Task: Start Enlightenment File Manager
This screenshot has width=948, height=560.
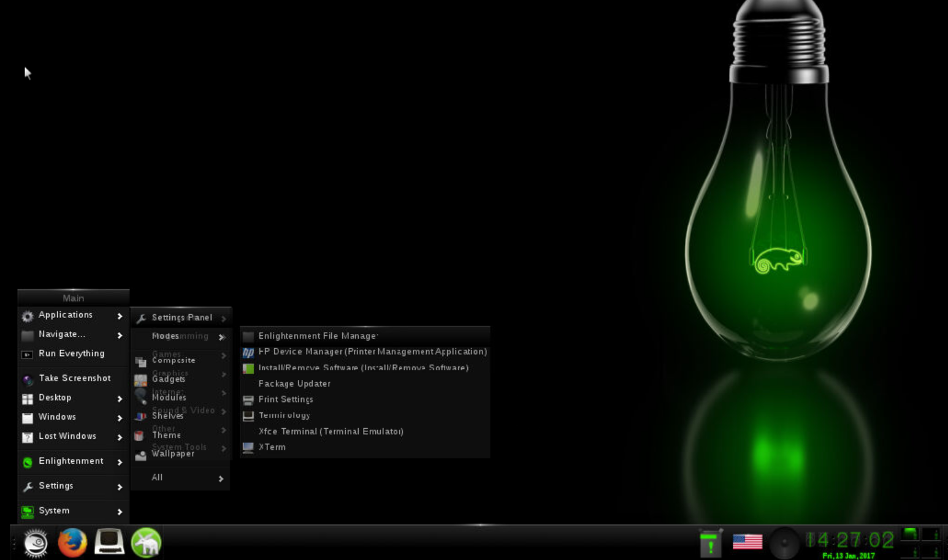Action: pos(318,336)
